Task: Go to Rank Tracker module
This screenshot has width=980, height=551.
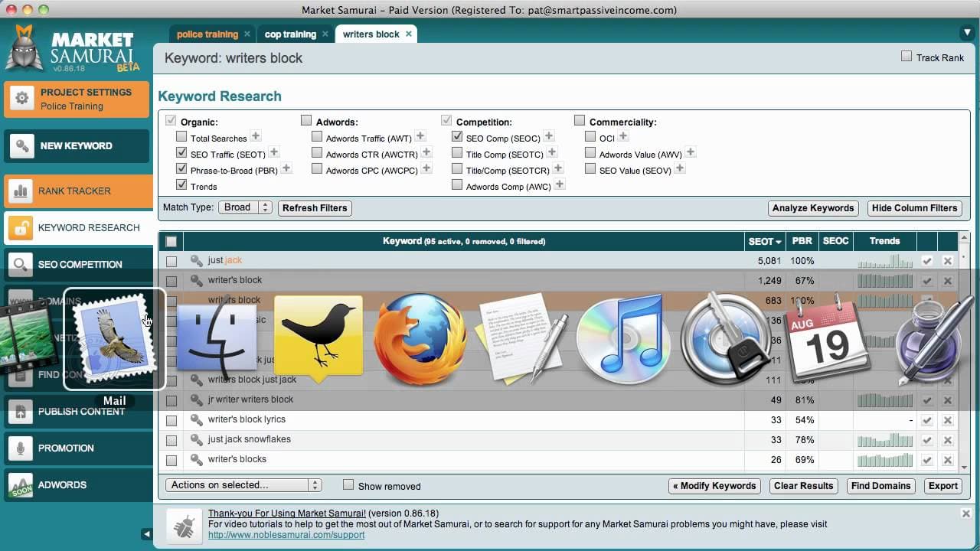Action: (x=77, y=191)
